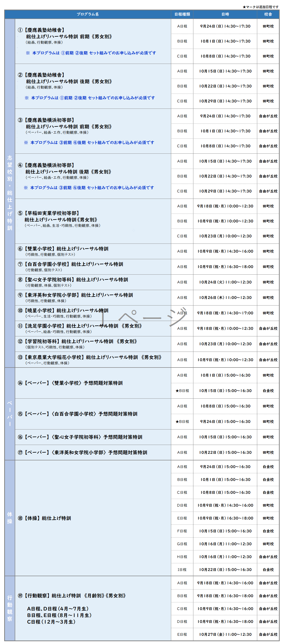Select ①慶應義塾幼稚舎 前期 program title
This screenshot has width=282, height=644.
click(x=65, y=33)
